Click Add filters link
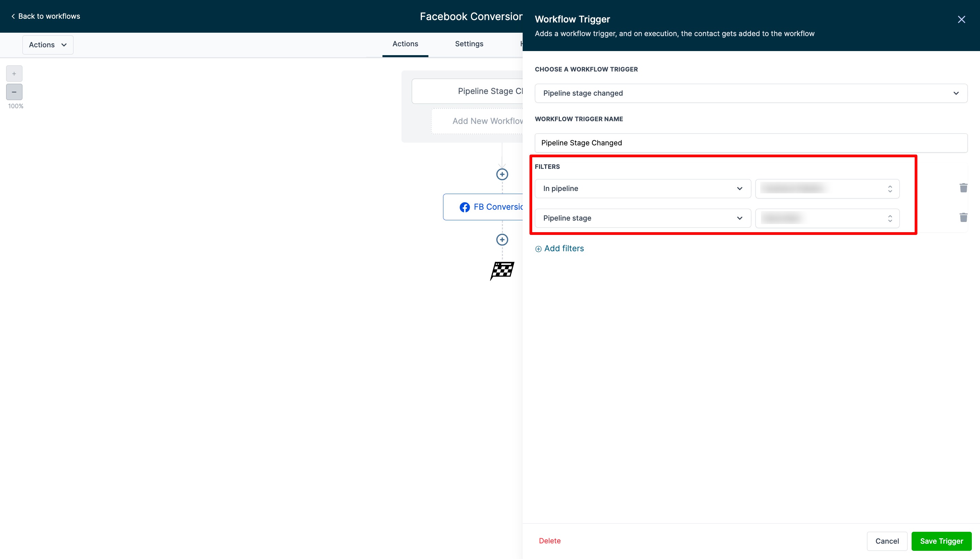Viewport: 980px width, 559px height. pyautogui.click(x=559, y=249)
